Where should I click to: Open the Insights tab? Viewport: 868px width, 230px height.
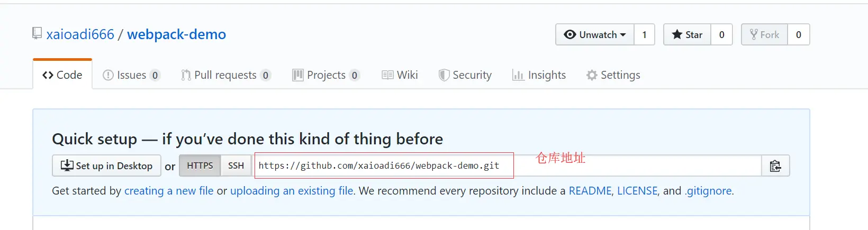[x=539, y=75]
